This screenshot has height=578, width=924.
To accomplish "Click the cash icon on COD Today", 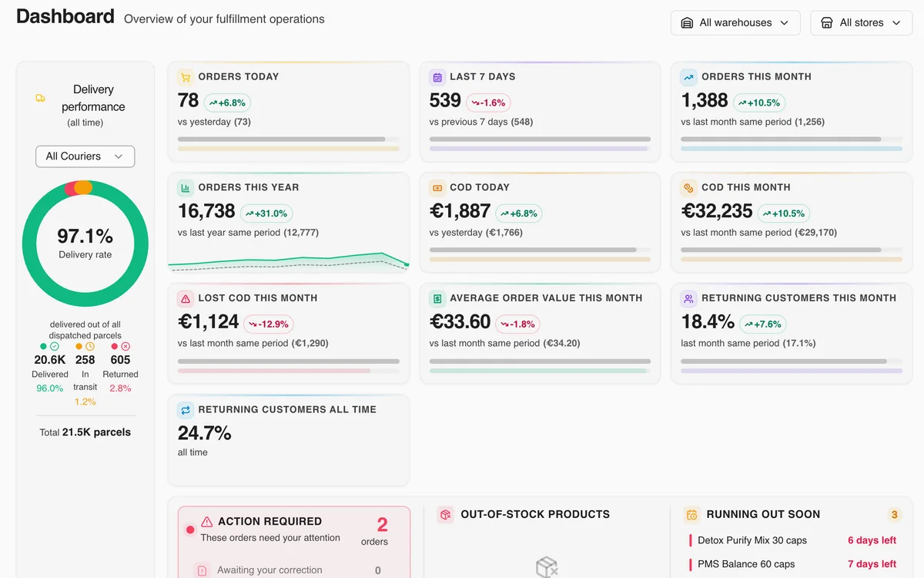I will [437, 187].
